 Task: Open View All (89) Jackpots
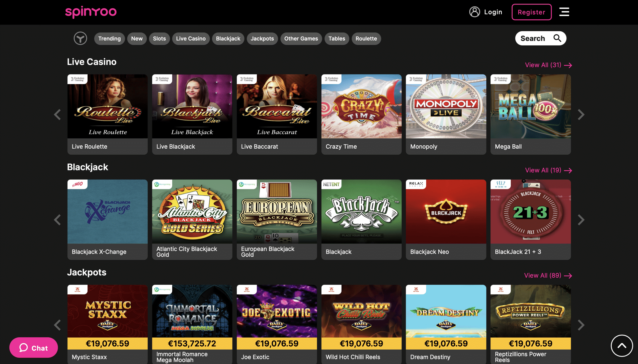coord(548,276)
